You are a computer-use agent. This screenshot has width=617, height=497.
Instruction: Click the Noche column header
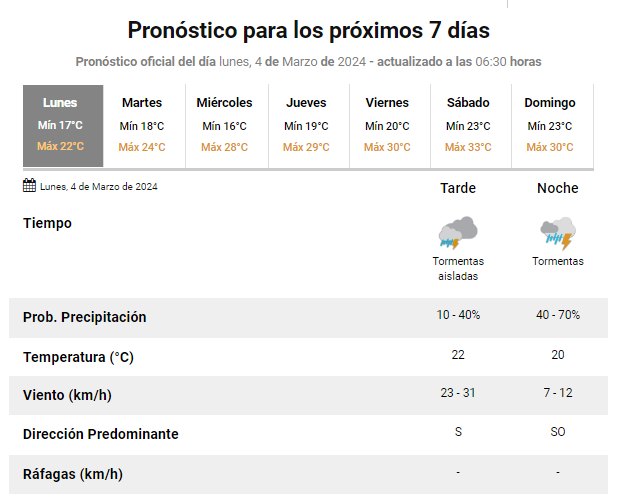(x=557, y=188)
